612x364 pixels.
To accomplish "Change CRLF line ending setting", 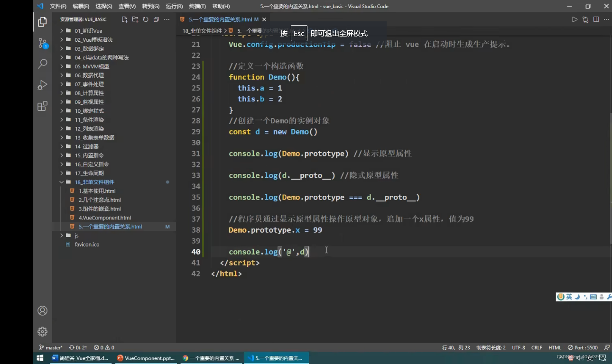I will coord(537,347).
